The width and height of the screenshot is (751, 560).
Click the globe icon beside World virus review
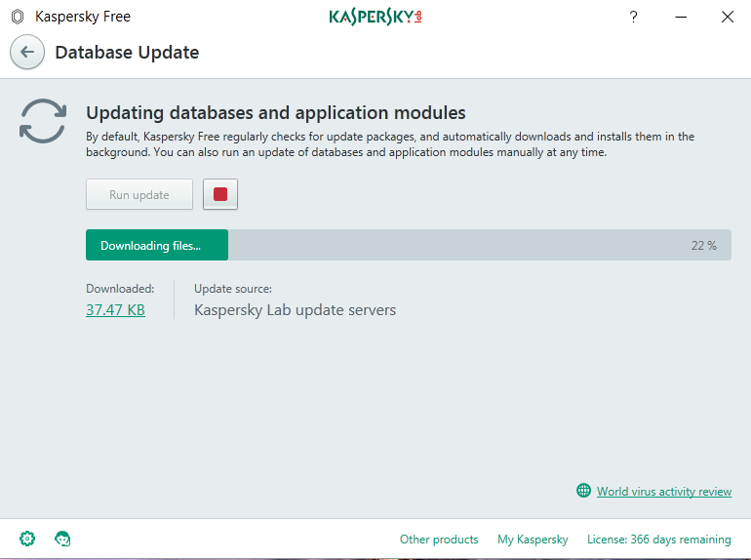click(x=583, y=491)
